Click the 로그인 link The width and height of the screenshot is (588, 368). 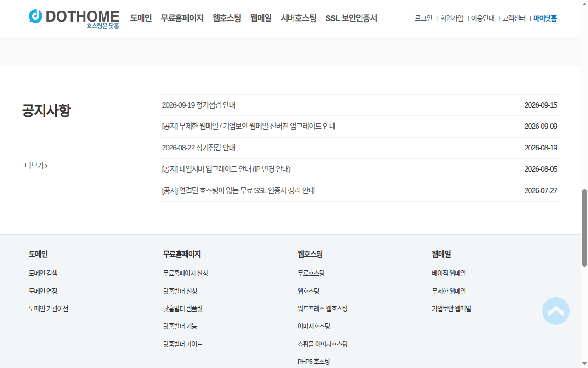click(x=424, y=18)
